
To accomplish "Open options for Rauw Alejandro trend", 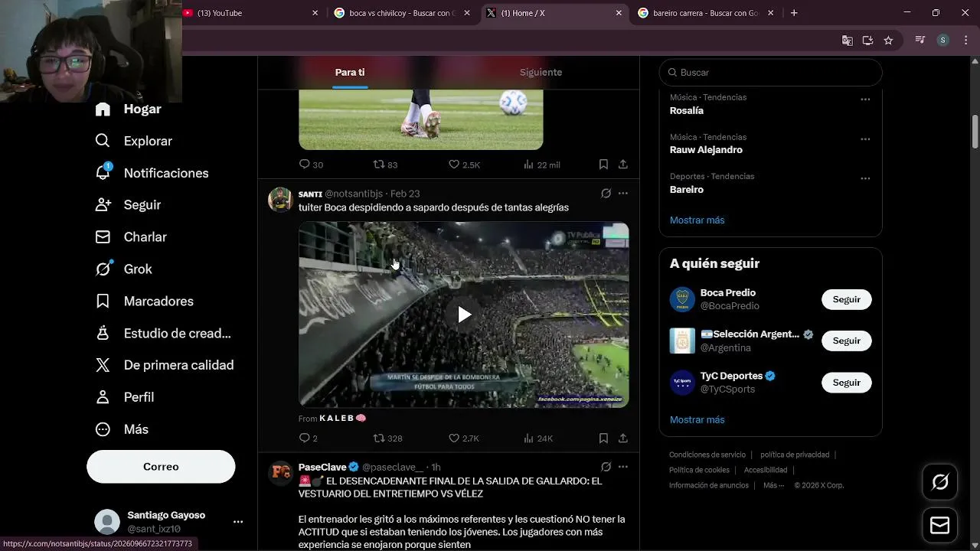I will coord(865,139).
